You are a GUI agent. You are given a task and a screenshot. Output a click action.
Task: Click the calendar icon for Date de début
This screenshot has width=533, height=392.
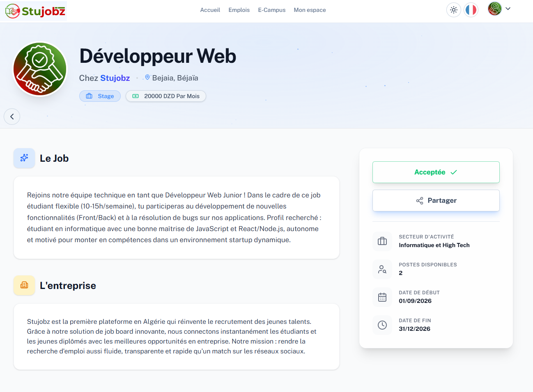(x=382, y=297)
